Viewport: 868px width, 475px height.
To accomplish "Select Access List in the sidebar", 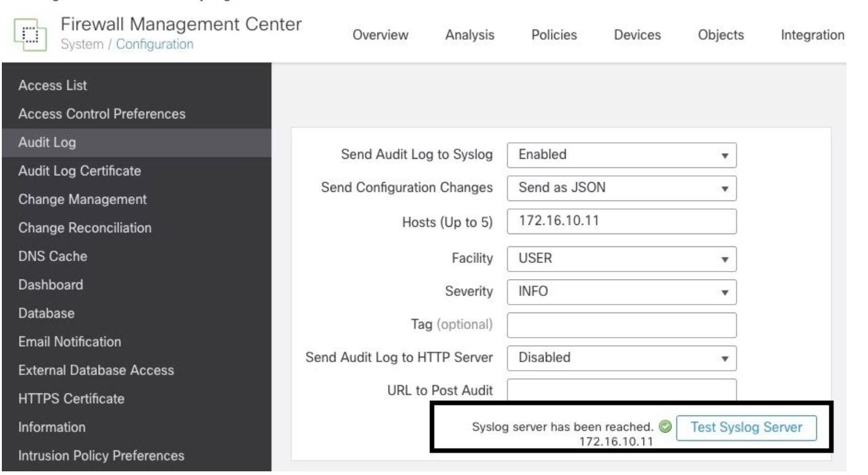I will pyautogui.click(x=53, y=85).
